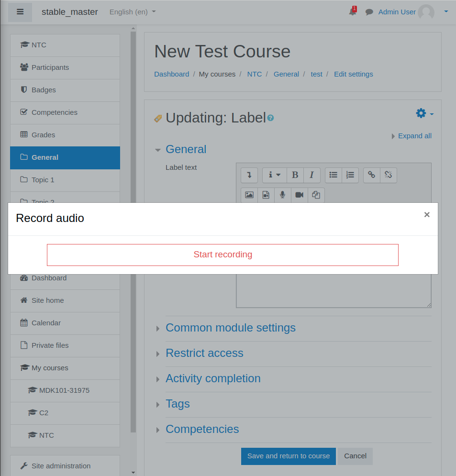Viewport: 456px width, 476px height.
Task: Expand the Tags section
Action: tap(178, 404)
